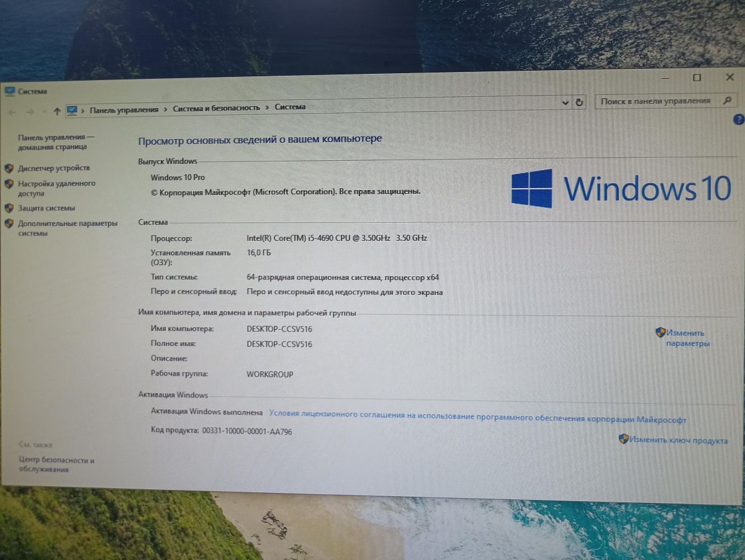
Task: Click the Система window title bar icon
Action: 9,91
